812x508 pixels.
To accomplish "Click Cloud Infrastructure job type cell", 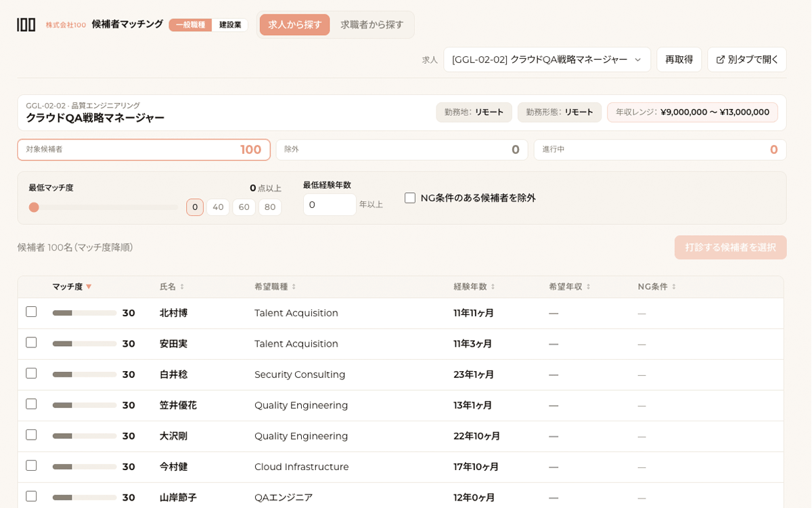I will tap(302, 467).
